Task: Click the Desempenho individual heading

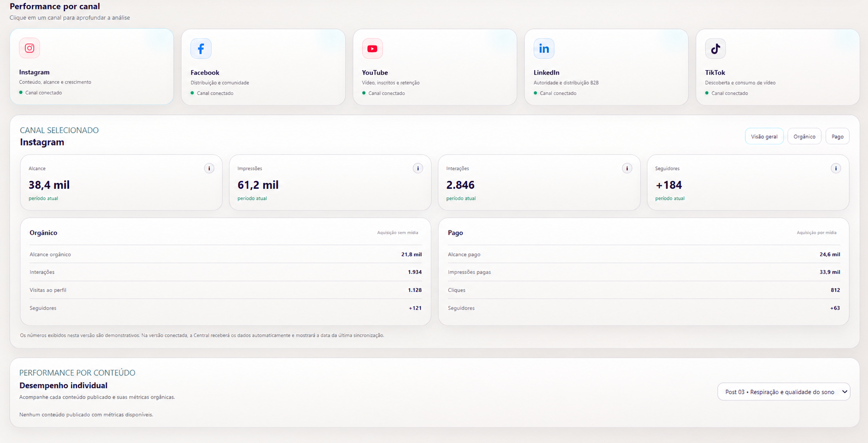Action: [x=63, y=386]
